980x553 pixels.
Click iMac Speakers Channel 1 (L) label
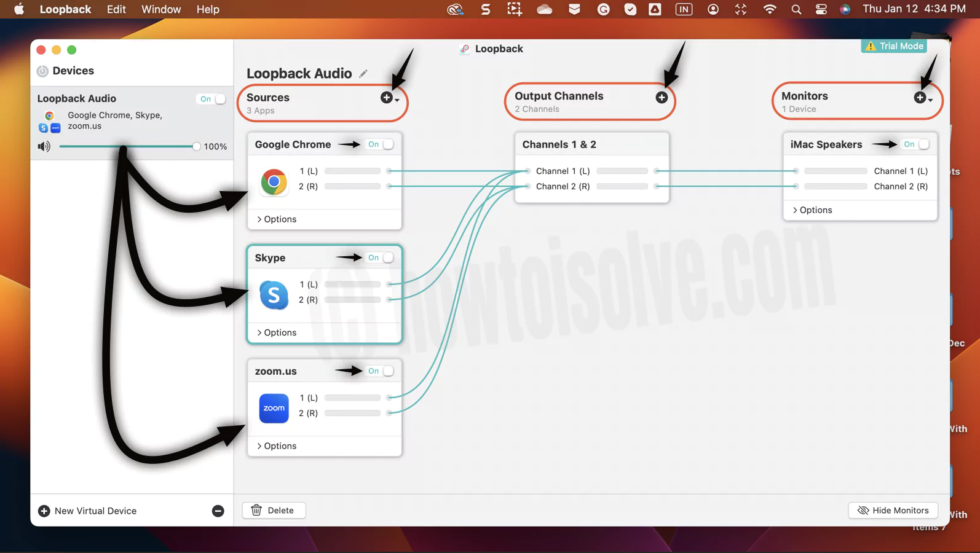901,171
